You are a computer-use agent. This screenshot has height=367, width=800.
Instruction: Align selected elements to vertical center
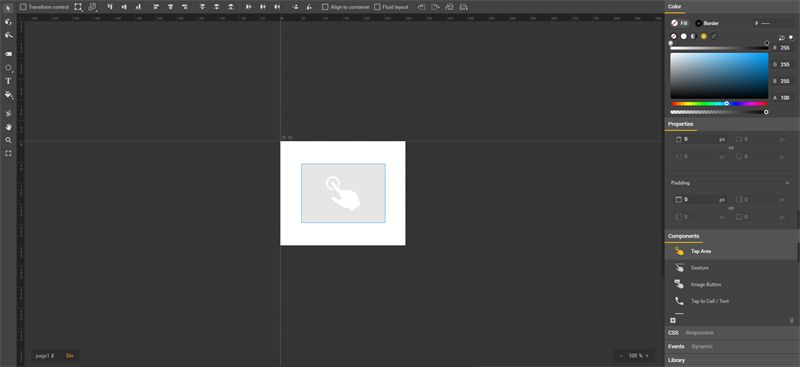pos(123,7)
